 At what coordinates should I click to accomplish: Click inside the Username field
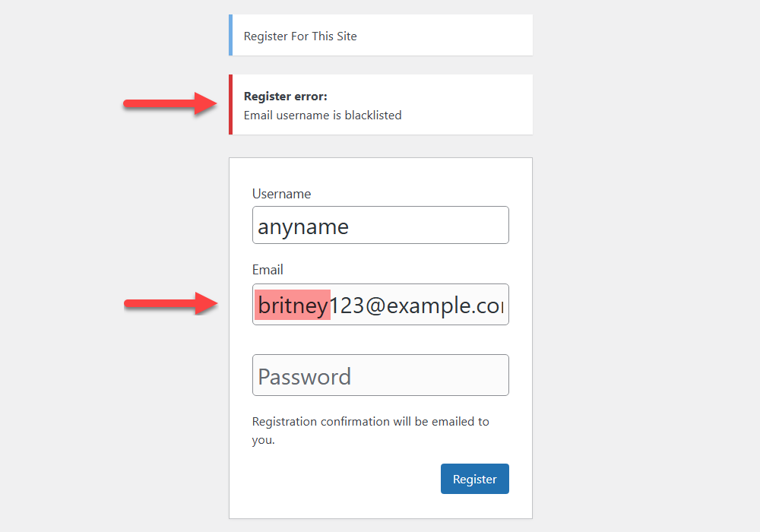point(380,225)
